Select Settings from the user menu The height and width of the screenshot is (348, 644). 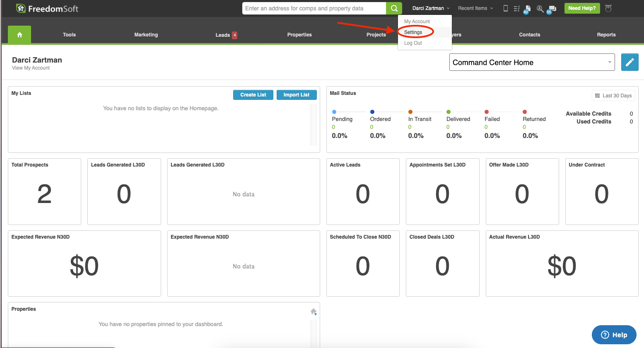[x=413, y=32]
